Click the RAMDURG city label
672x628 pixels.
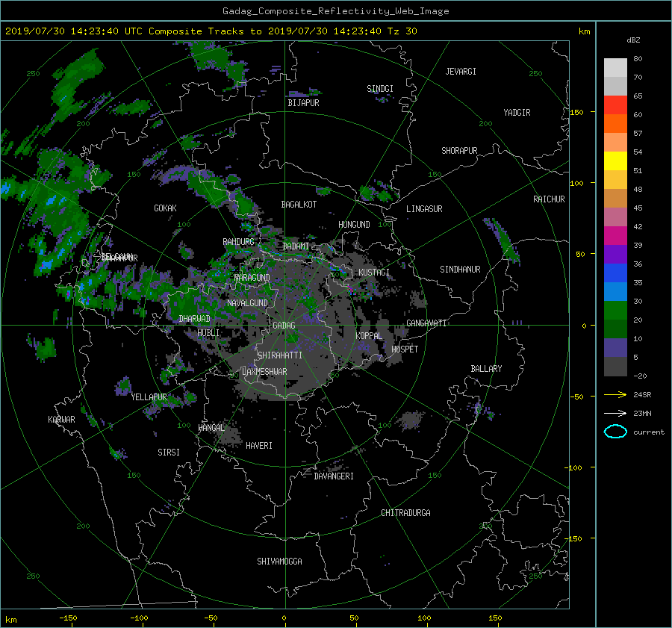point(238,242)
